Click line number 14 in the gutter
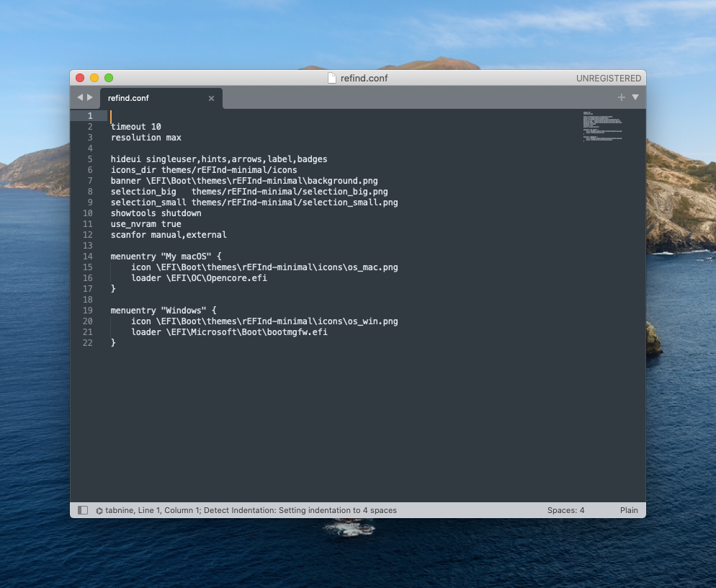Screen dimensions: 716x588 [x=88, y=257]
